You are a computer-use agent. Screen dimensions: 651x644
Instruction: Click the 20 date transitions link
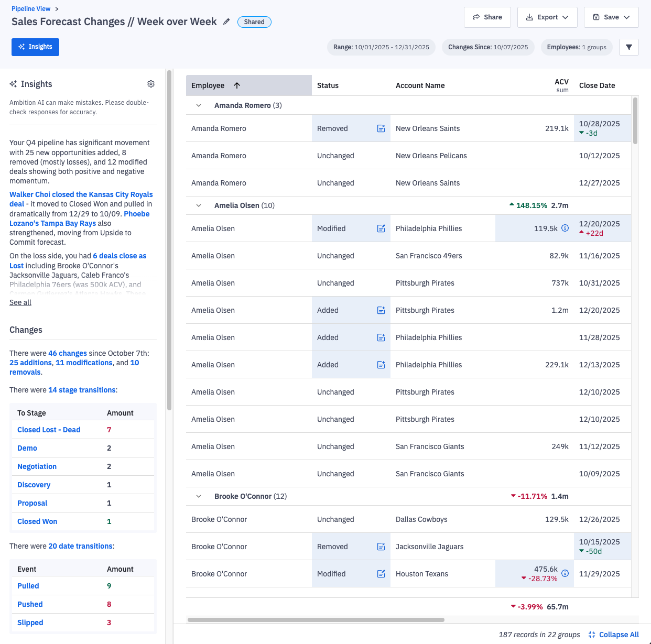(x=80, y=546)
